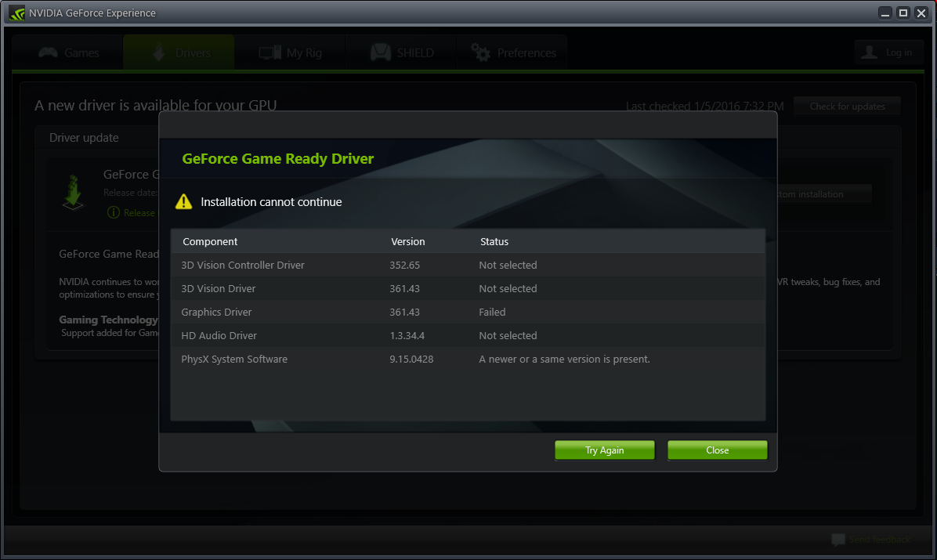Click Check for updates button
937x560 pixels.
[847, 107]
